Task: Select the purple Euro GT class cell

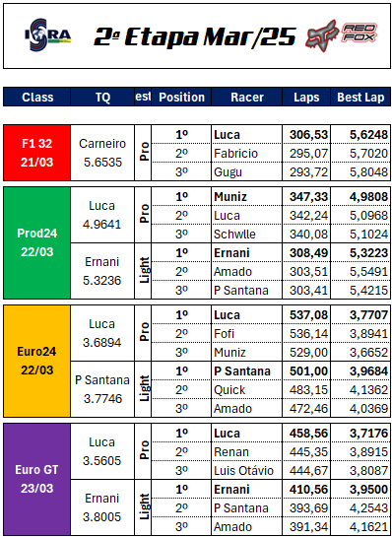Action: point(37,479)
